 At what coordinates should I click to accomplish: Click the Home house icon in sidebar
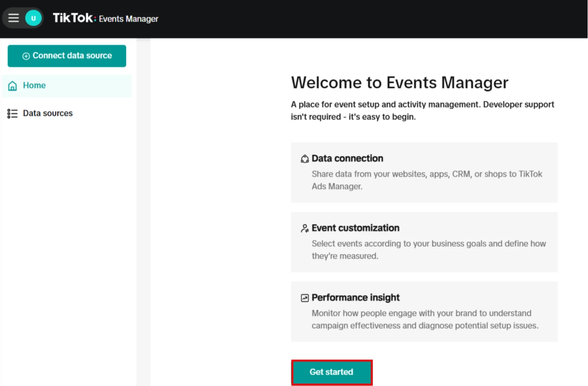point(13,86)
